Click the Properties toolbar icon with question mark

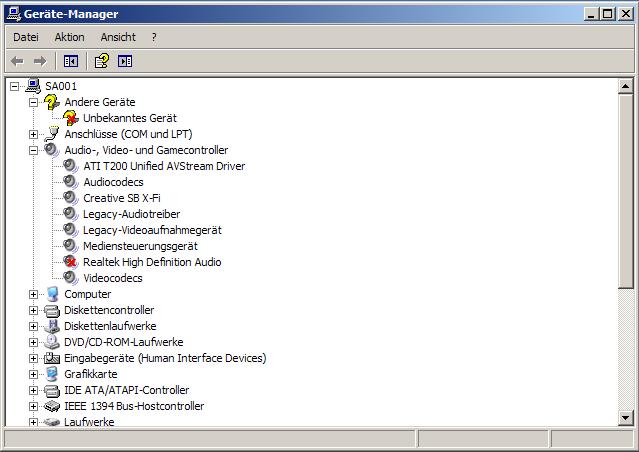pyautogui.click(x=101, y=61)
